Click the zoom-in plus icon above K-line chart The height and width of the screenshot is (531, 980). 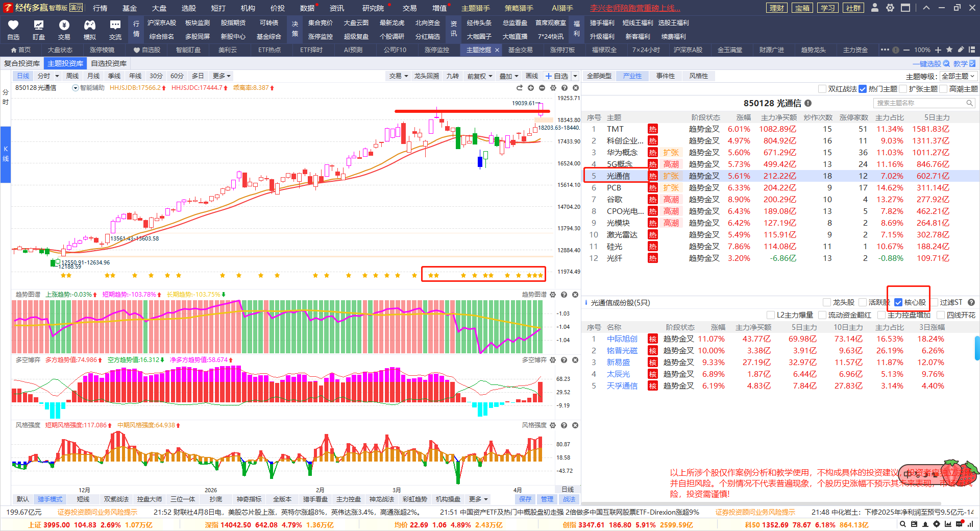(531, 88)
